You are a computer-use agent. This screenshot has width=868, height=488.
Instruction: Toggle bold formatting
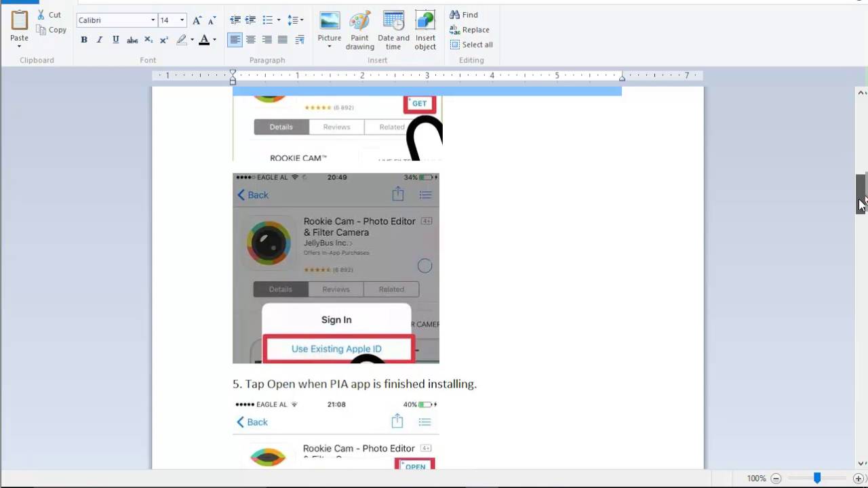point(84,40)
